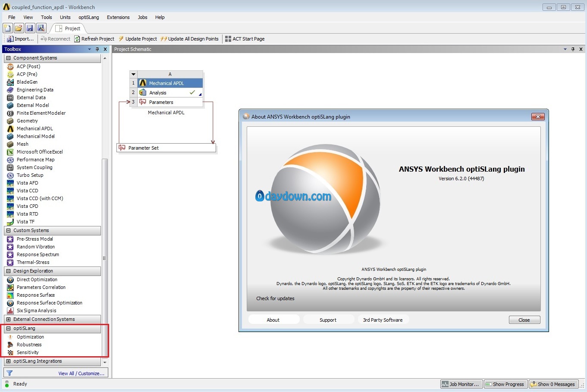
Task: Select the Vista AFD icon
Action: point(10,183)
